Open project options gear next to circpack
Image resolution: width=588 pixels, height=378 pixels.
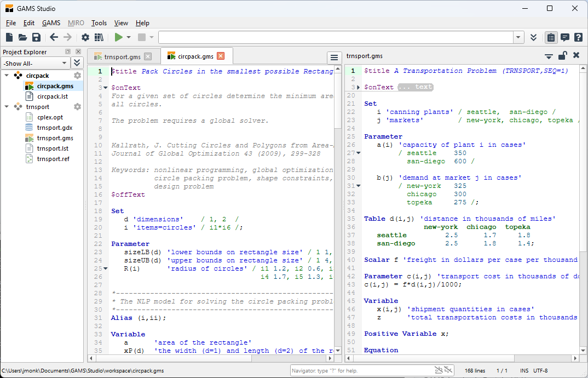[x=78, y=76]
